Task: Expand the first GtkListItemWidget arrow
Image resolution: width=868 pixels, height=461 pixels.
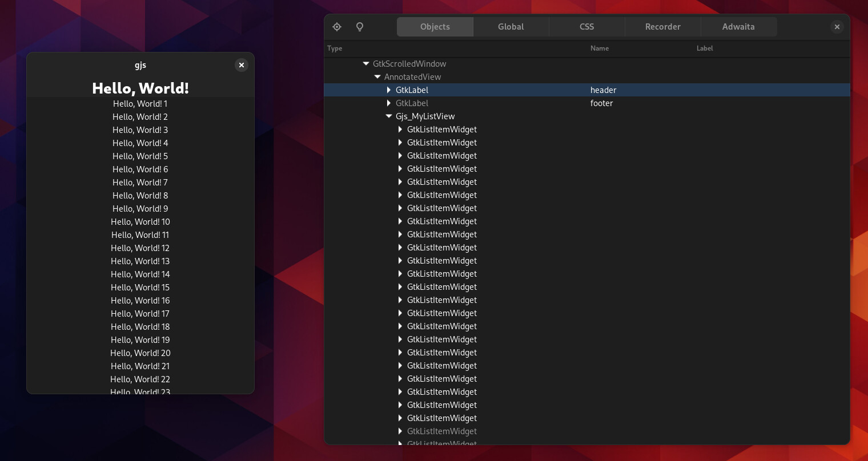Action: coord(400,130)
